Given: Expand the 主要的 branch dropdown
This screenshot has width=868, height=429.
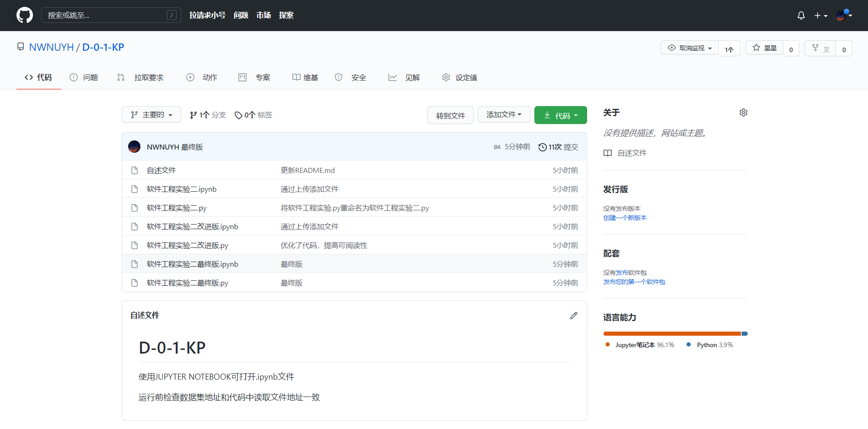Looking at the screenshot, I should tap(151, 115).
